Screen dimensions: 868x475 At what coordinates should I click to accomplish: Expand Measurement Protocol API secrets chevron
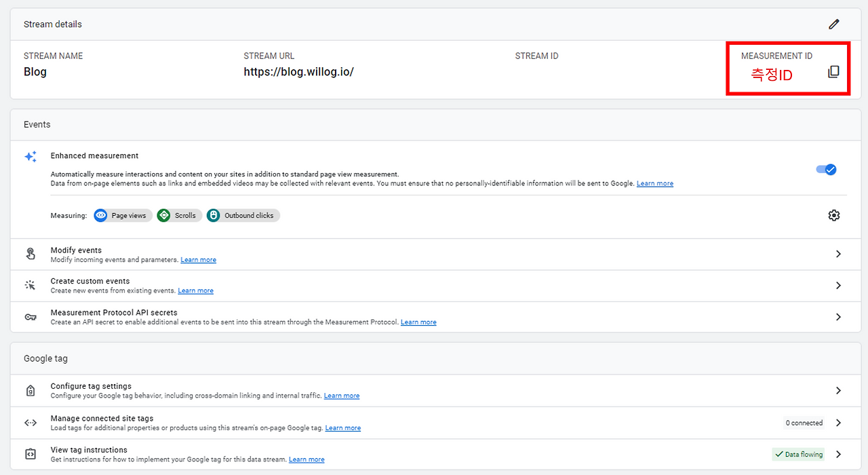click(838, 317)
